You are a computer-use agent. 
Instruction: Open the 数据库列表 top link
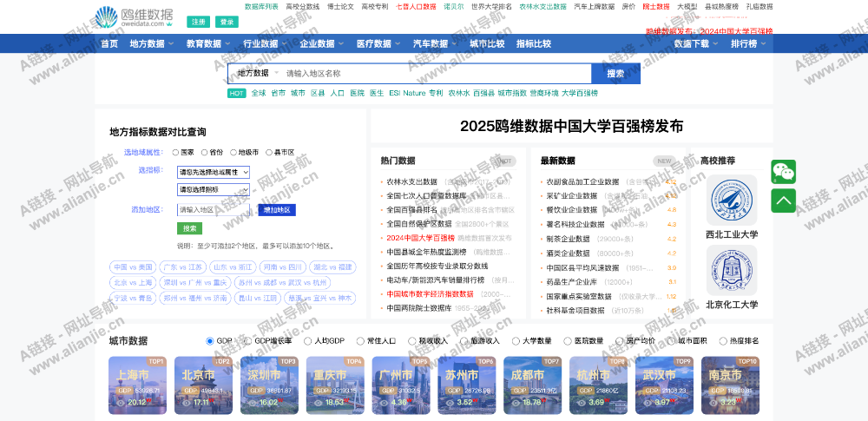[x=261, y=7]
